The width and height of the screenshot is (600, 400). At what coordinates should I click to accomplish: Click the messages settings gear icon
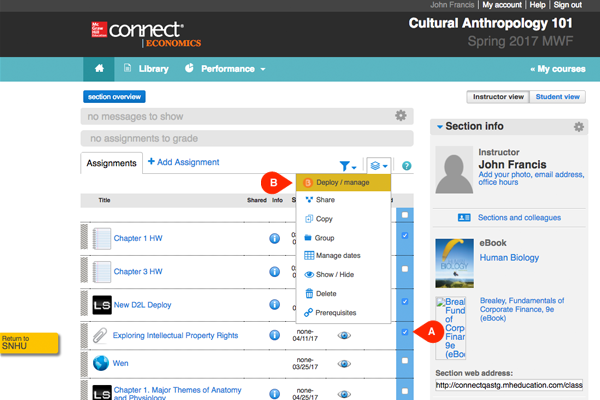[x=401, y=117]
